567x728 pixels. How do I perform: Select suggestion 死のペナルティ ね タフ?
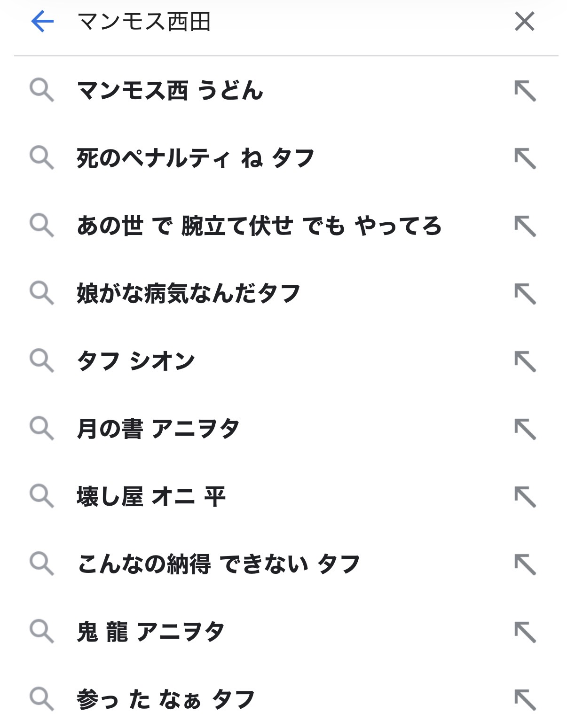[195, 158]
